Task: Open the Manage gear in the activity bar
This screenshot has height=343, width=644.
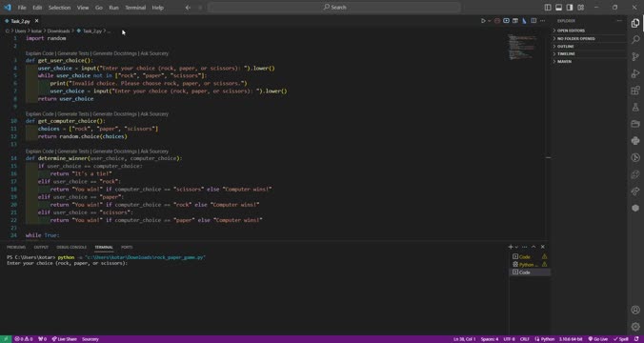Action: [x=635, y=327]
